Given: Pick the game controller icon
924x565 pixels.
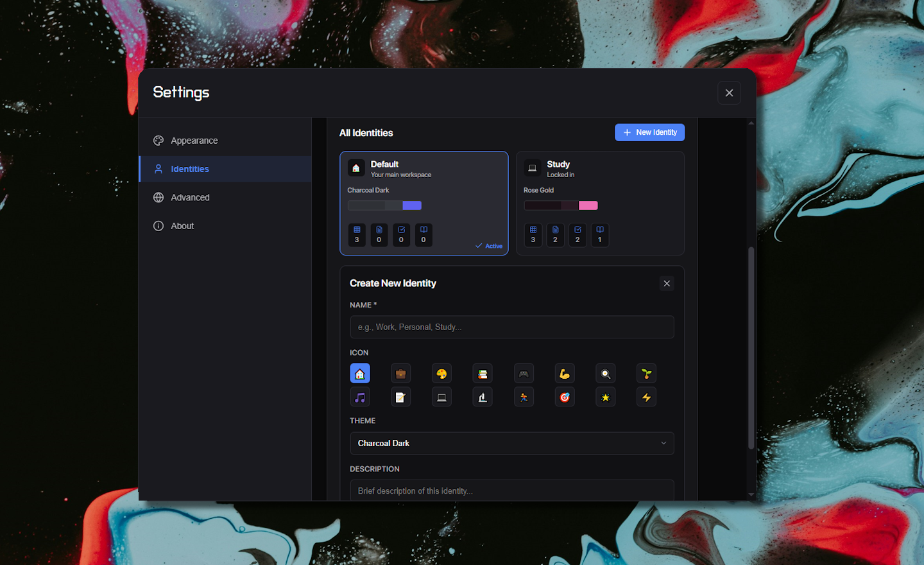Looking at the screenshot, I should 524,374.
